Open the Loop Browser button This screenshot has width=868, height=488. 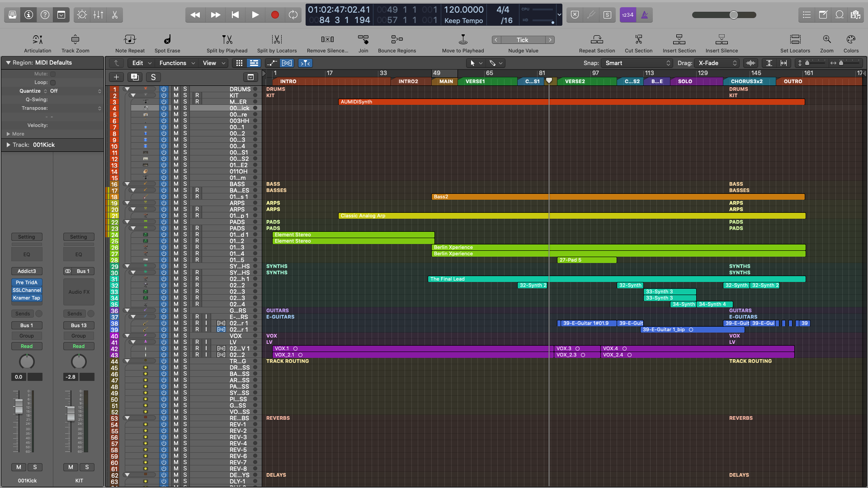840,15
